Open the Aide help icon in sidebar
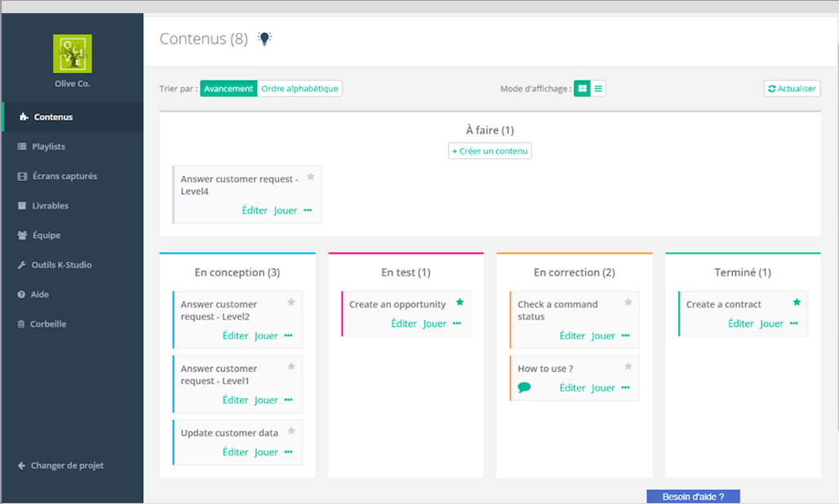 click(21, 294)
